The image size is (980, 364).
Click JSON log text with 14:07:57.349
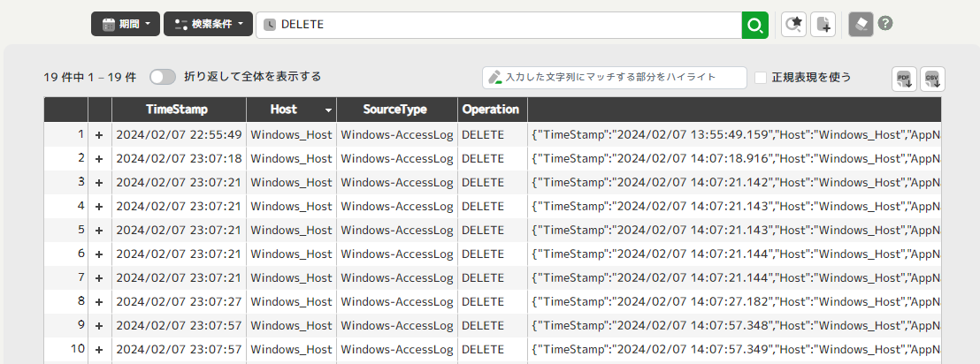[x=734, y=349]
